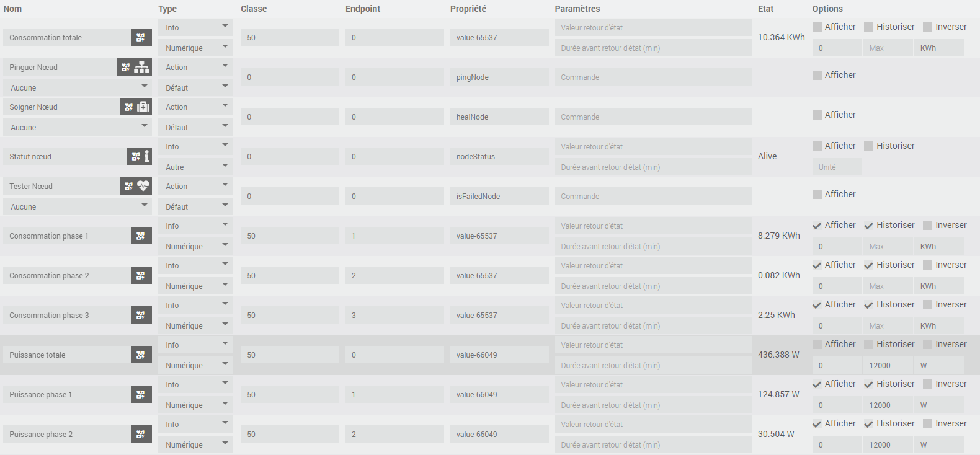980x455 pixels.
Task: Click the icon button beside Puissance totale
Action: click(141, 355)
